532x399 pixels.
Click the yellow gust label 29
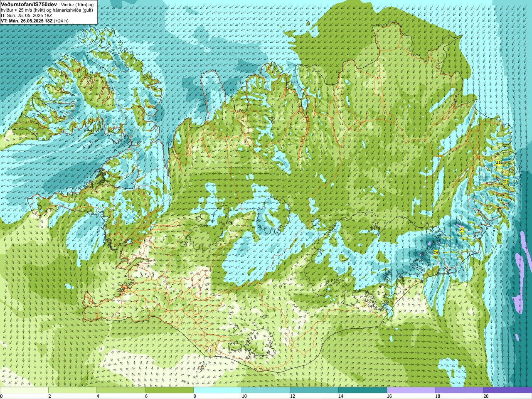[x=462, y=230]
